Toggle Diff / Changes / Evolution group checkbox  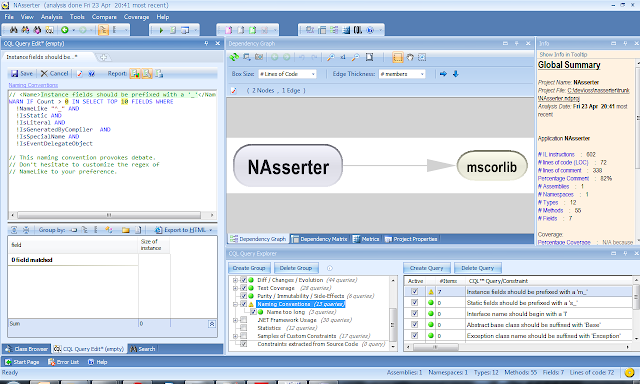tap(244, 280)
